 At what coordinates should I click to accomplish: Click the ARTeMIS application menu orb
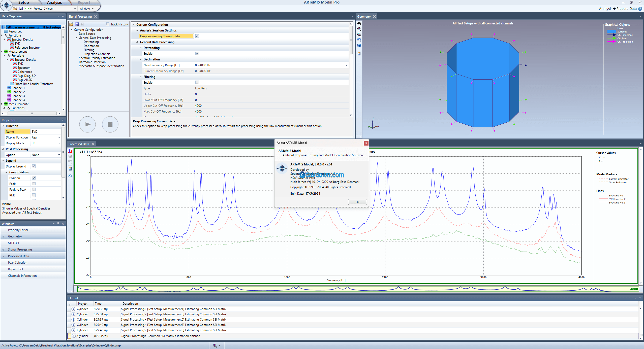6,5
